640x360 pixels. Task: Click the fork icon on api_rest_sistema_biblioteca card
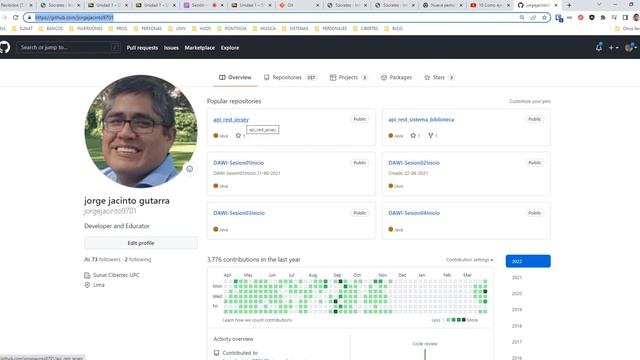click(x=430, y=136)
